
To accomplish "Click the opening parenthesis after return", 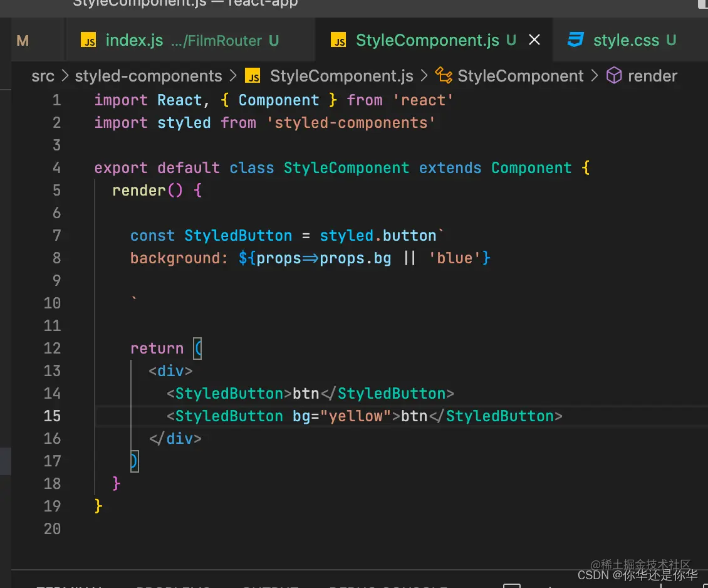I will point(197,348).
